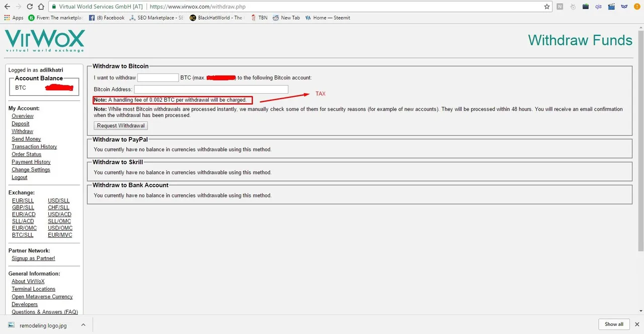Open the TBN bookmark
This screenshot has height=334, width=644.
click(259, 18)
